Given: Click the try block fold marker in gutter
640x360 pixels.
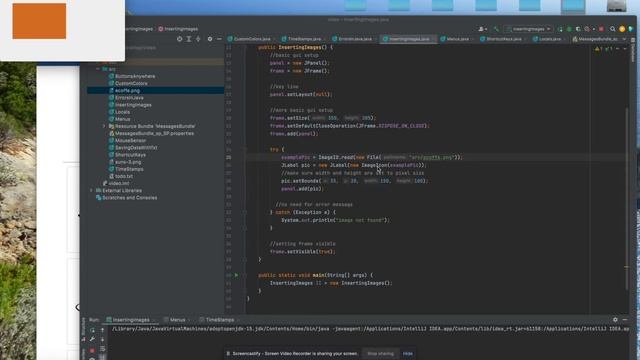Looking at the screenshot, I should (x=245, y=149).
